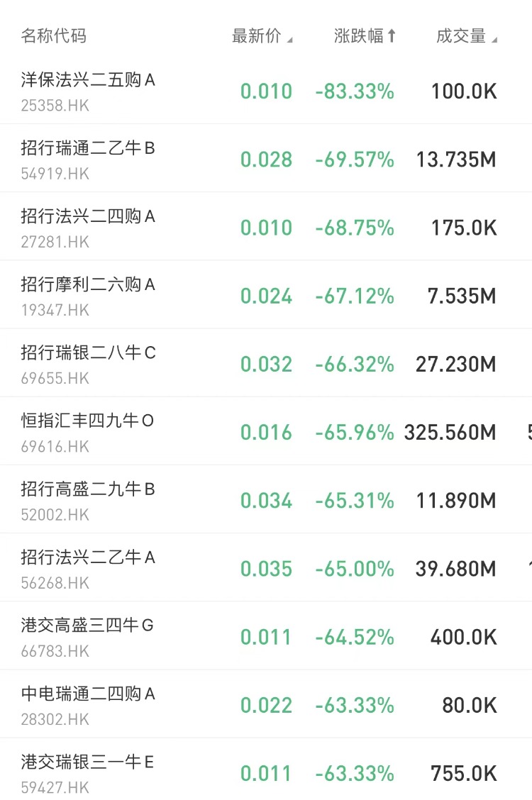Click the 27.230M volume value
The image size is (532, 800).
click(x=455, y=365)
